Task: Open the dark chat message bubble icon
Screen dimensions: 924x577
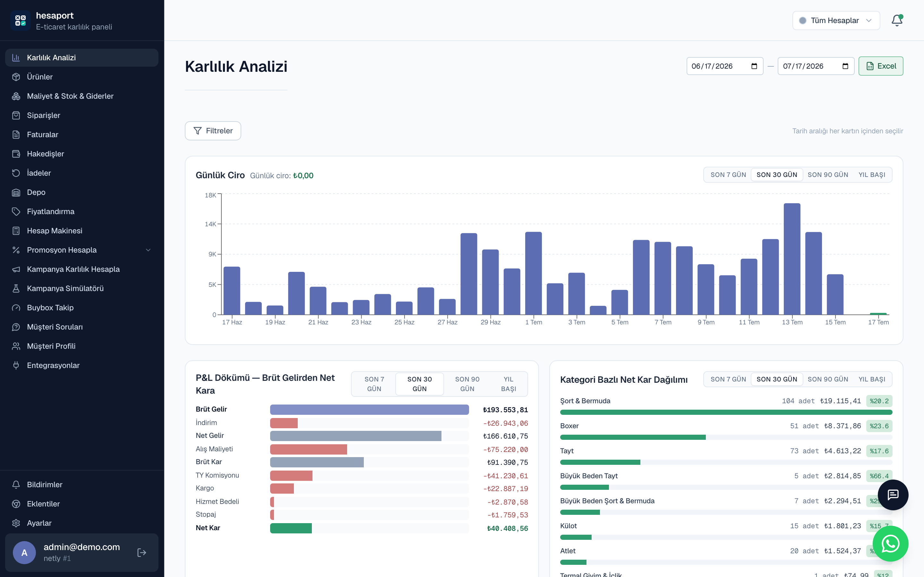Action: 893,495
